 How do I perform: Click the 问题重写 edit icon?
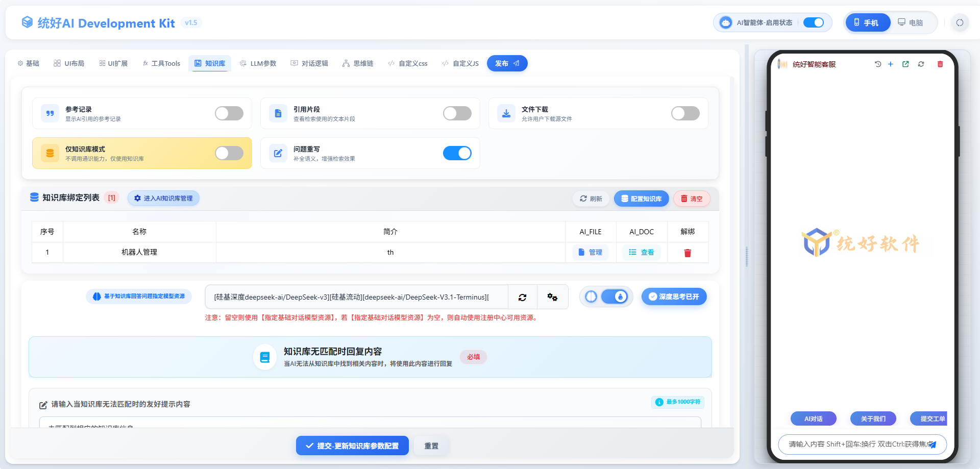click(278, 153)
